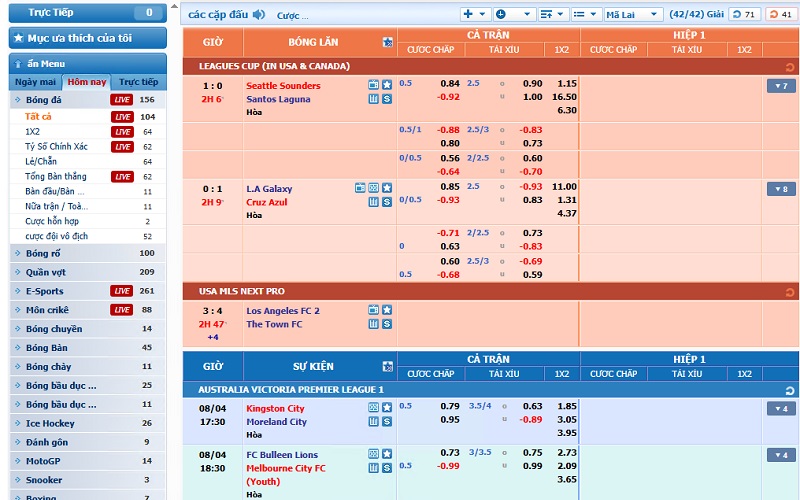
Task: Select 0.84 handicap odds for Seattle Sounders
Action: (450, 84)
